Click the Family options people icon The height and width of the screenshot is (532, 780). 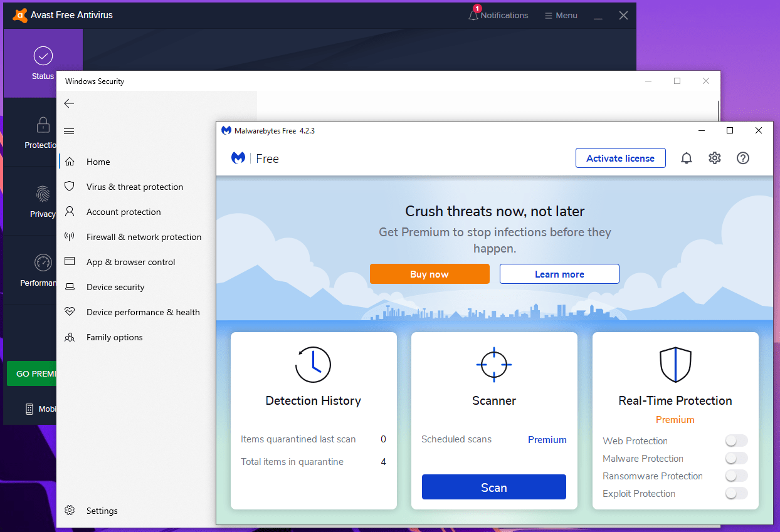coord(70,337)
